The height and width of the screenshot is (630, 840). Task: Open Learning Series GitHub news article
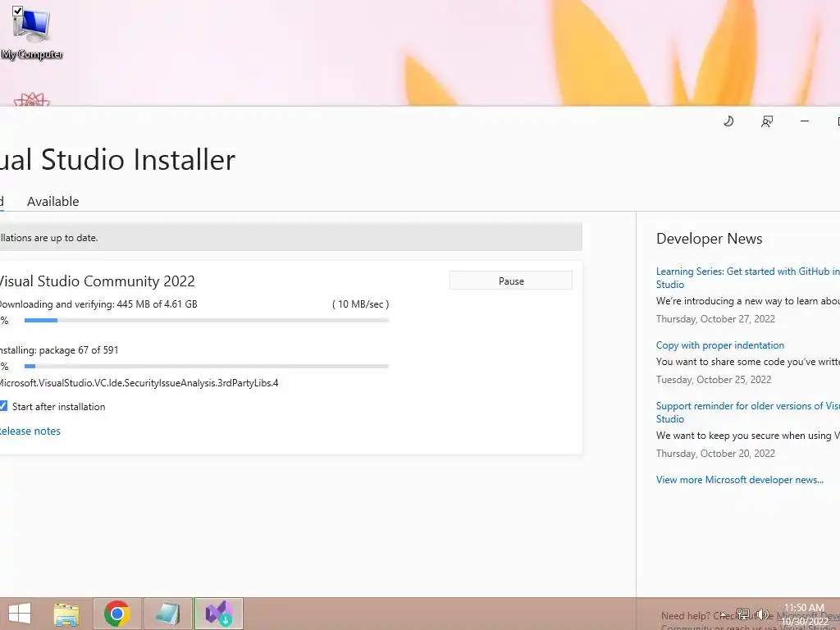[748, 277]
